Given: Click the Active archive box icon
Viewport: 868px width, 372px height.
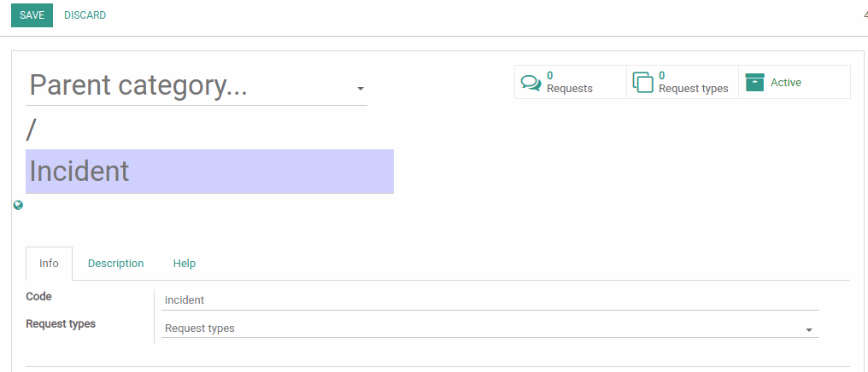Looking at the screenshot, I should (754, 83).
